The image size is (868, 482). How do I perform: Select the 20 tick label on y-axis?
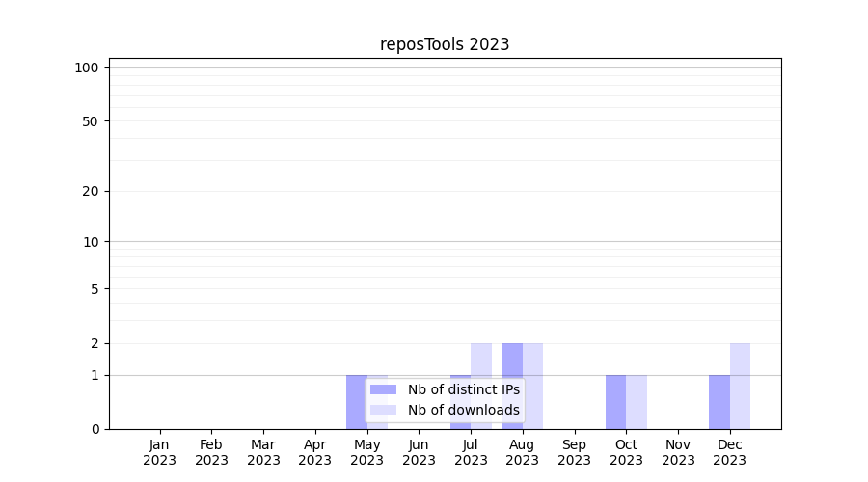pos(91,191)
